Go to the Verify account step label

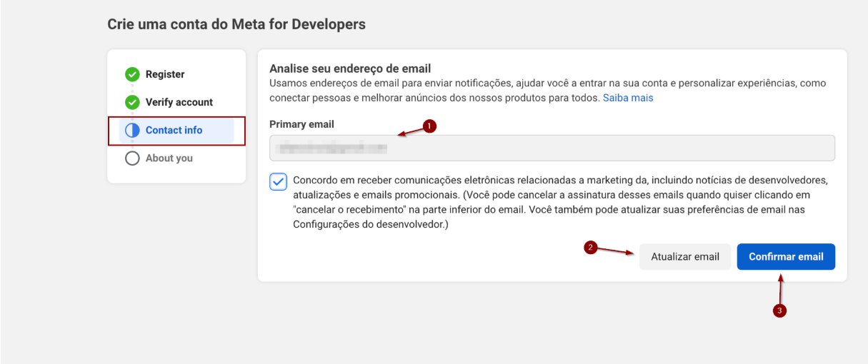(179, 102)
